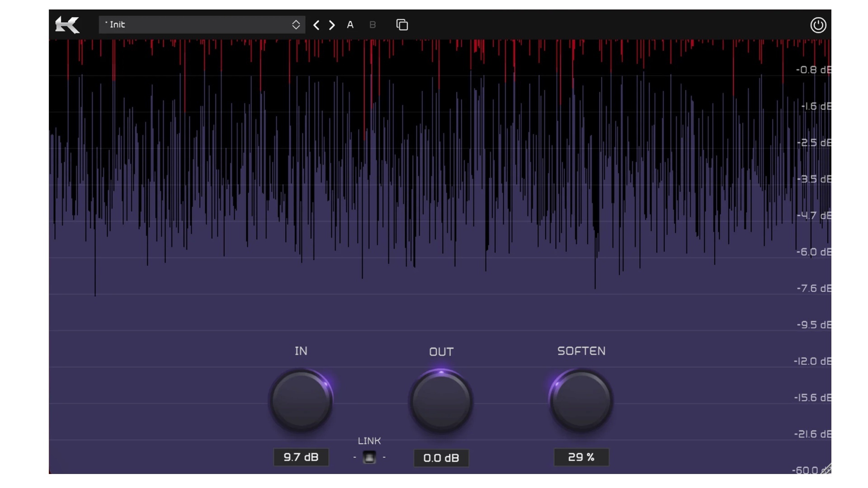
Task: Click the 29 % soften value field
Action: (x=581, y=457)
